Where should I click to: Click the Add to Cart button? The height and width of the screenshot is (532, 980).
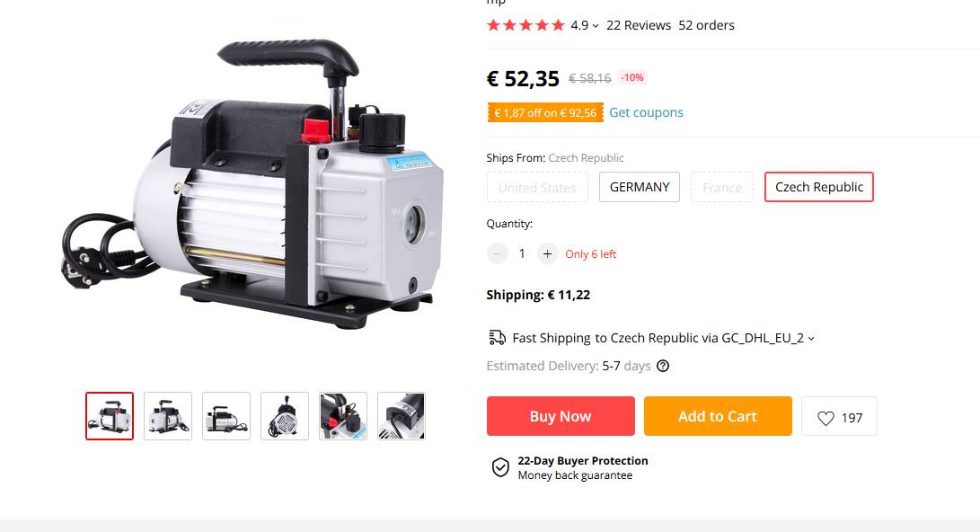click(x=718, y=416)
